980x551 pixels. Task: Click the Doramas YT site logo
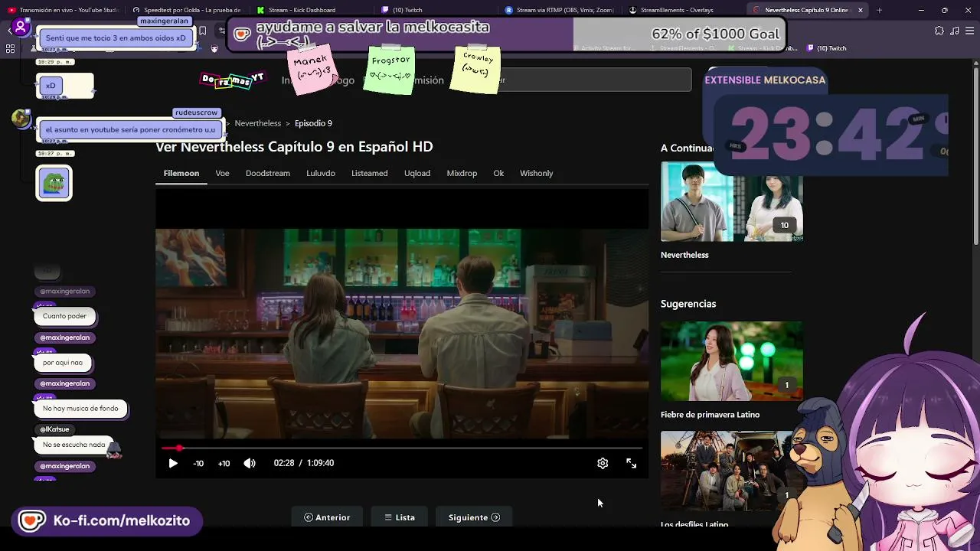pos(233,80)
